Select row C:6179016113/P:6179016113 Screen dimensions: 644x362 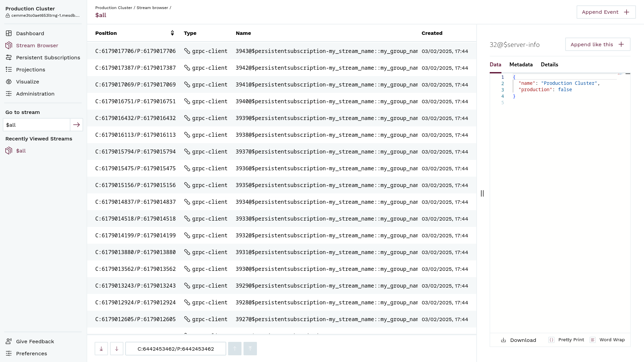pyautogui.click(x=282, y=135)
